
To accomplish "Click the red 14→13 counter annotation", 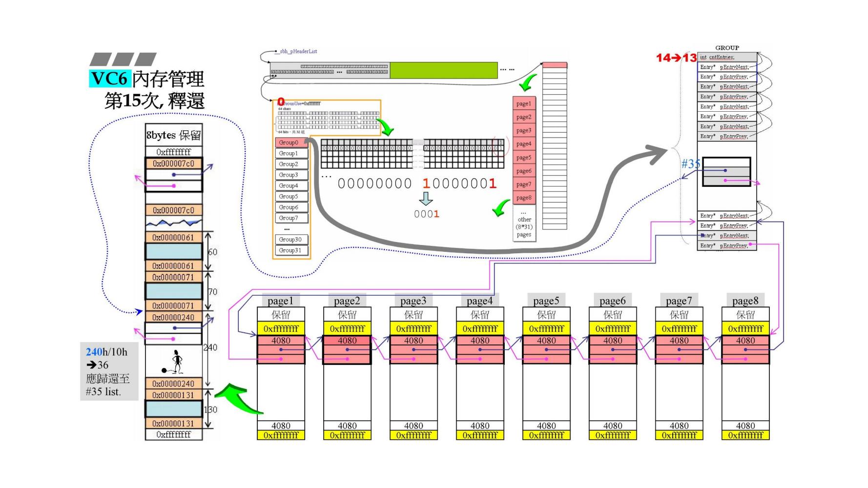I will click(x=676, y=58).
